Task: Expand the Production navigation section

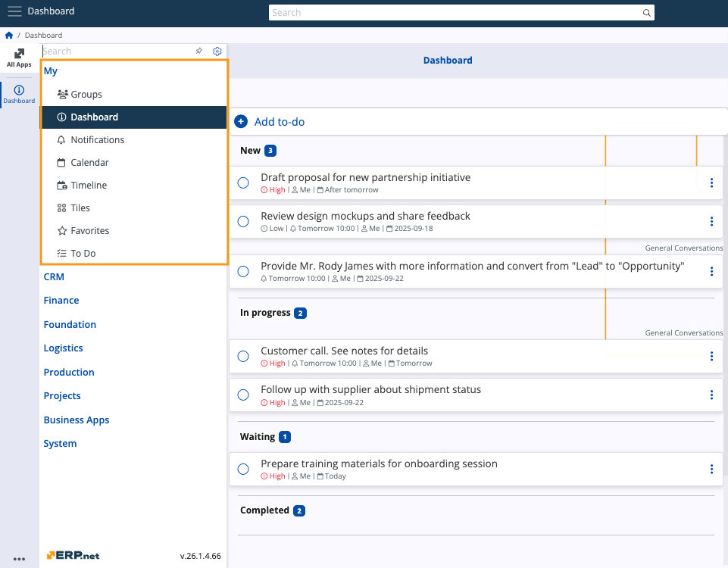Action: point(69,373)
